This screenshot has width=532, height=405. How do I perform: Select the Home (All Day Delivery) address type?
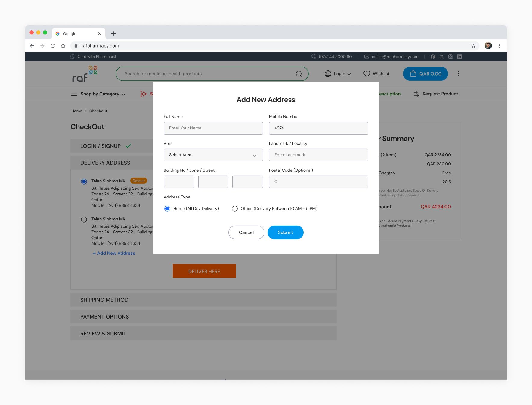click(x=167, y=208)
